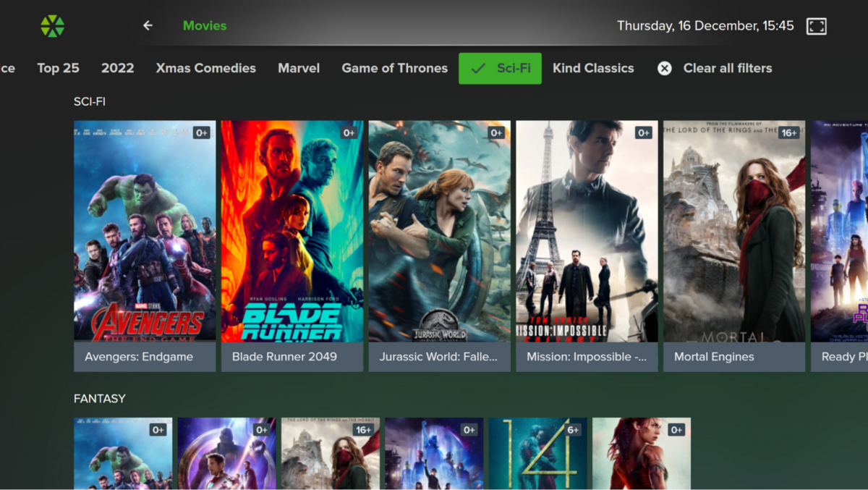Switch to Game of Thrones filter
The width and height of the screenshot is (868, 490).
tap(395, 68)
